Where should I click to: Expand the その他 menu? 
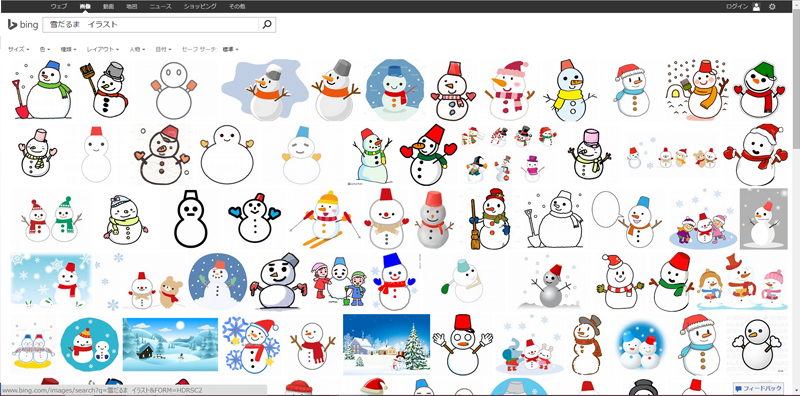tap(237, 7)
